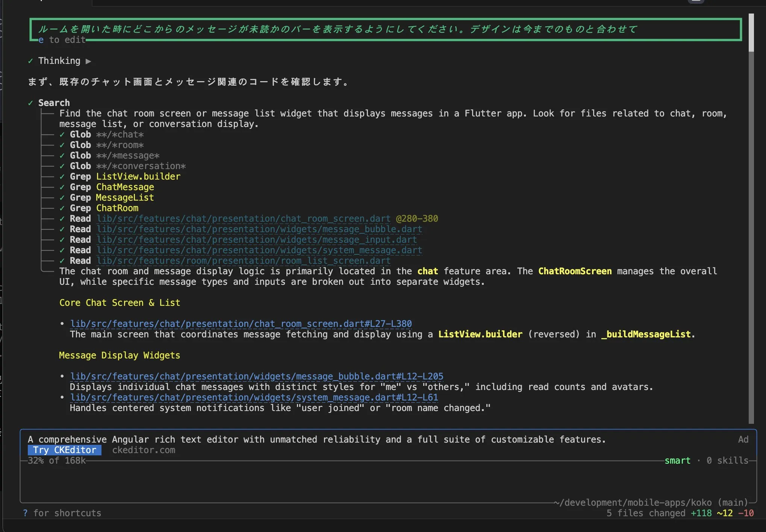Viewport: 766px width, 532px height.
Task: Expand the Thinking disclosure triangle
Action: coord(88,61)
